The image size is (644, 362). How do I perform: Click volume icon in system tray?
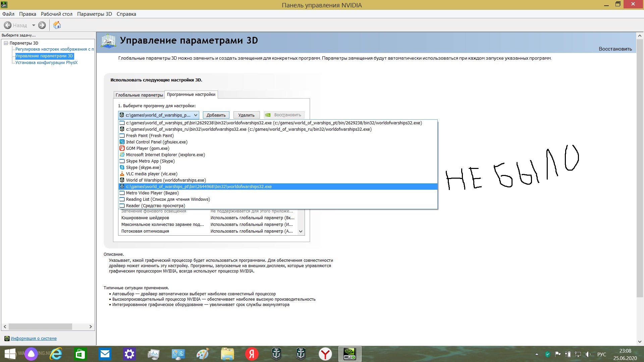(588, 354)
